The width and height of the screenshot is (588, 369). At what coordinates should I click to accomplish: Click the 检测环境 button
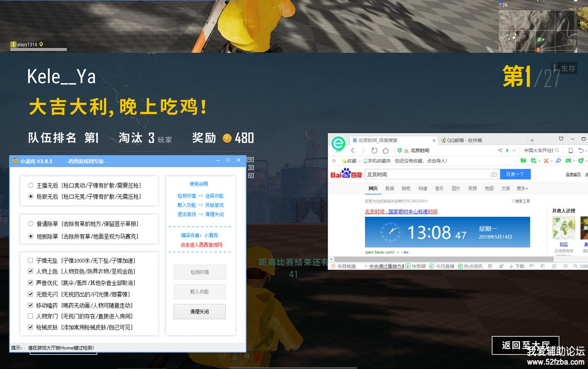[199, 272]
